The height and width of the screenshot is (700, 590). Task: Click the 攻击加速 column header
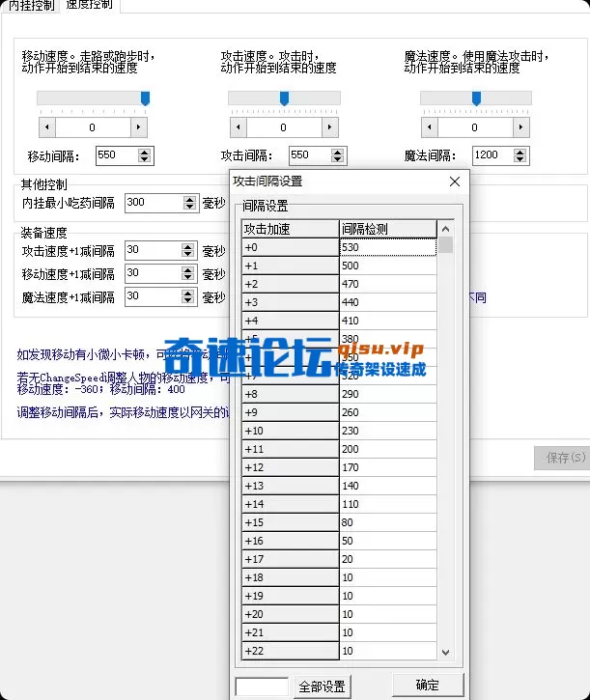pos(291,229)
